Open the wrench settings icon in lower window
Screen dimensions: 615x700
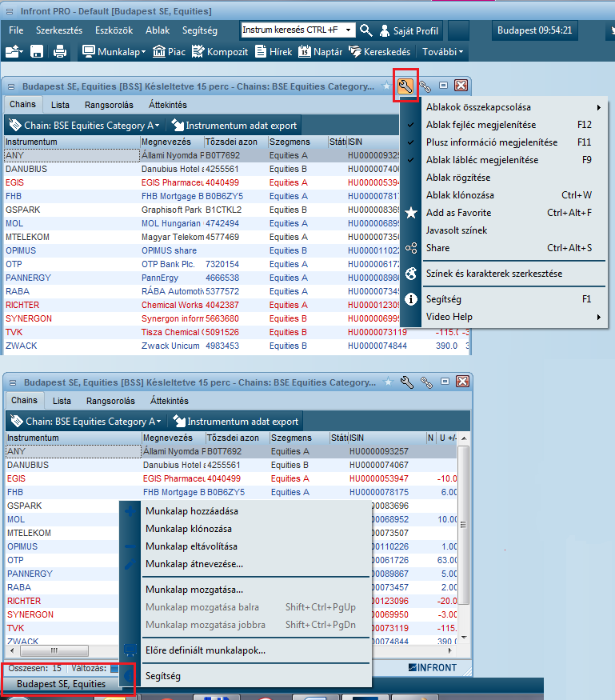(406, 382)
